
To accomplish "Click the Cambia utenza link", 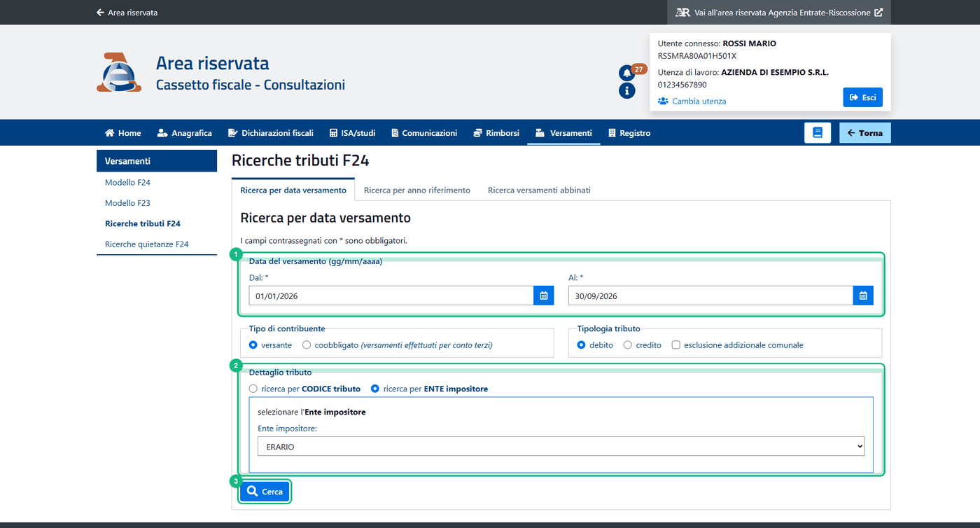I will pyautogui.click(x=692, y=101).
